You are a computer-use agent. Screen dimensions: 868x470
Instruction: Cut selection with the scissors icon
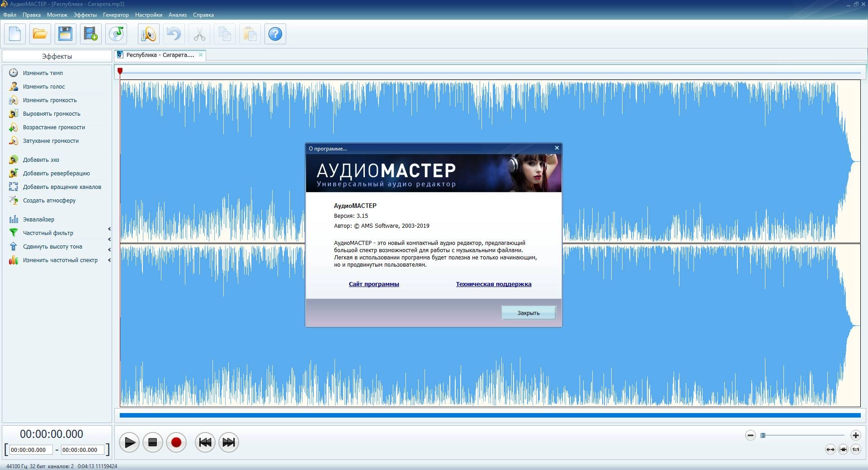pos(199,34)
